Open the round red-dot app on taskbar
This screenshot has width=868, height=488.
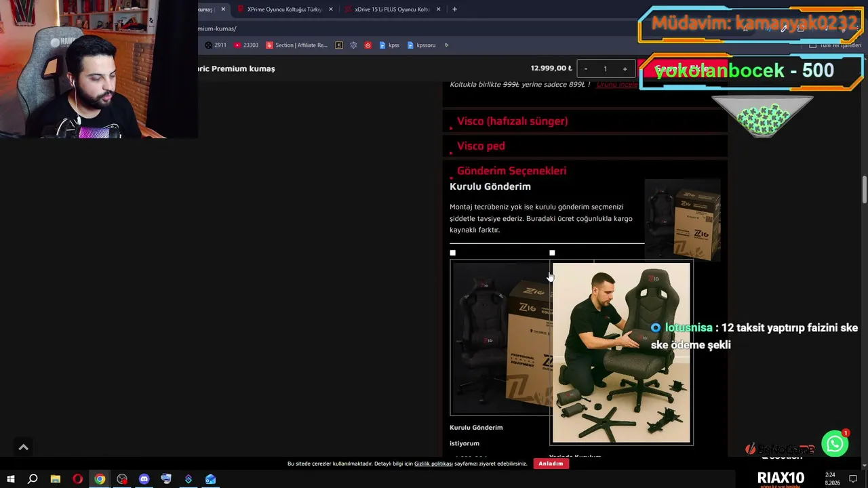pyautogui.click(x=122, y=479)
